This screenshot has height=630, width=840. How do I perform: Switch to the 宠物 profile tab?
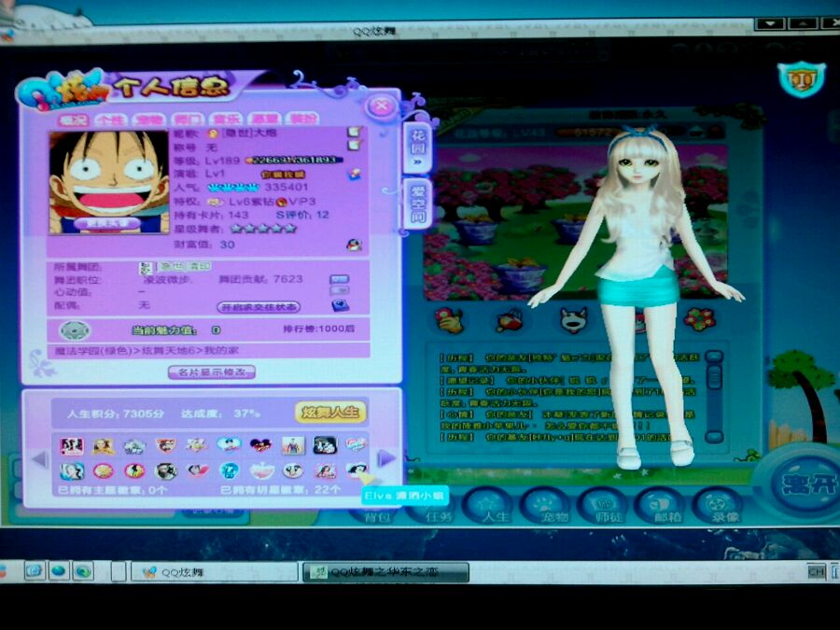[149, 119]
